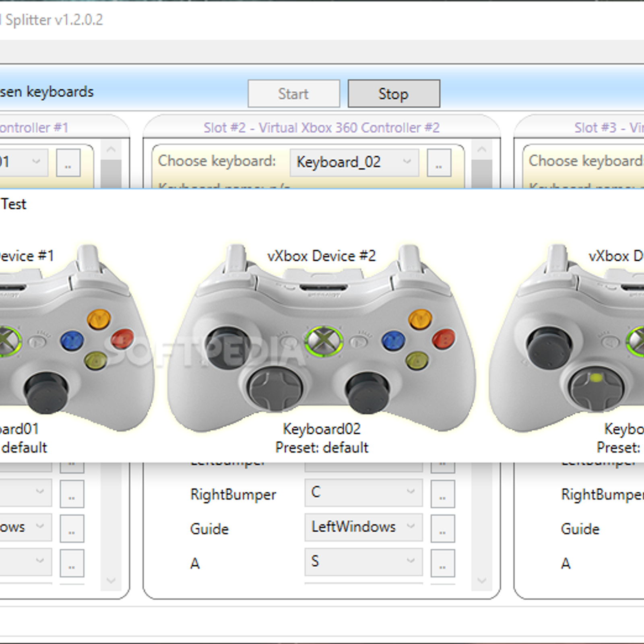Viewport: 644px width, 644px height.
Task: Click the Stop button
Action: click(394, 93)
